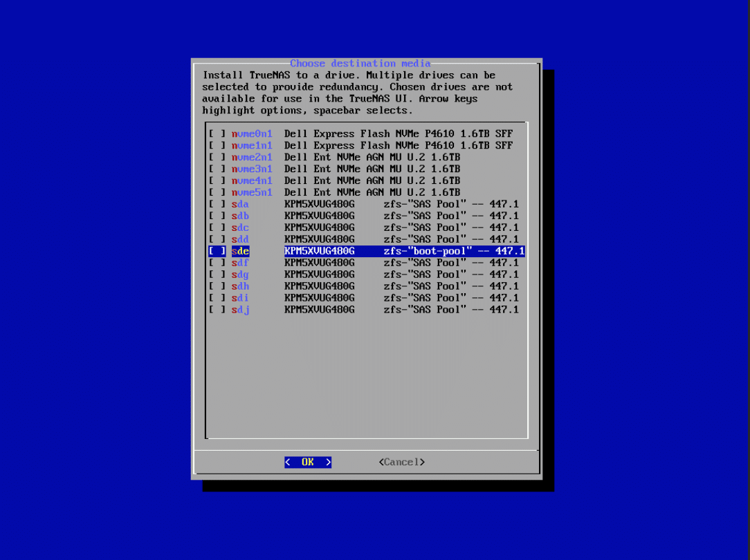Click the nvme2n1 device name
The height and width of the screenshot is (560, 750).
click(252, 157)
